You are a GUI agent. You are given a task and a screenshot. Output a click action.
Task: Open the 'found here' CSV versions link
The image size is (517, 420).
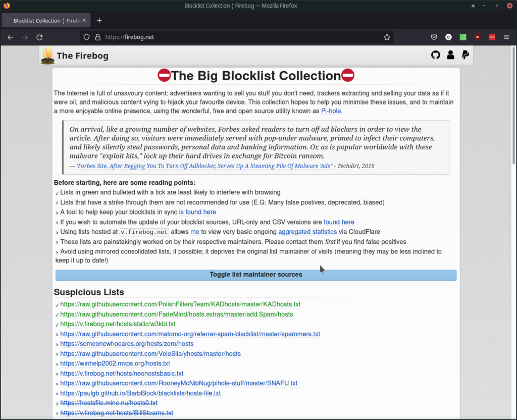click(x=339, y=222)
